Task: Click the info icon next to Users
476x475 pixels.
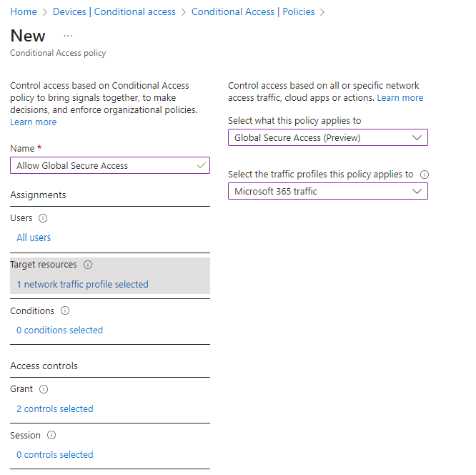Action: coord(43,218)
